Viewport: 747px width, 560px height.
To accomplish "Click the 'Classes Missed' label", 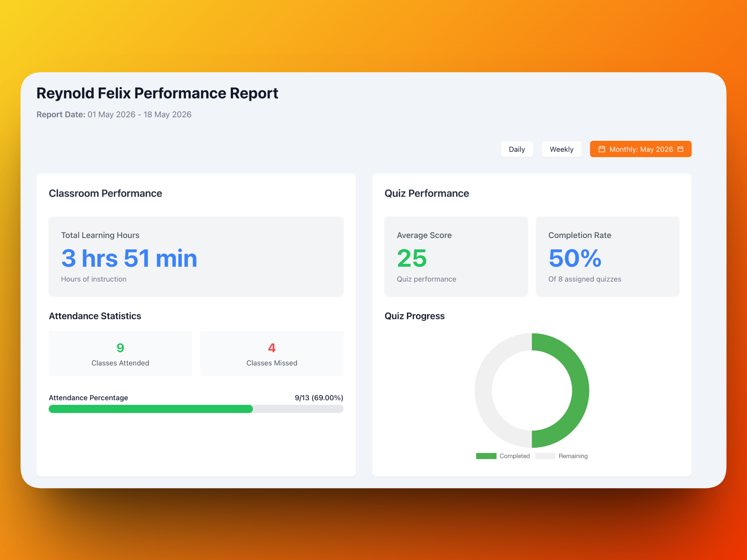I will point(272,363).
